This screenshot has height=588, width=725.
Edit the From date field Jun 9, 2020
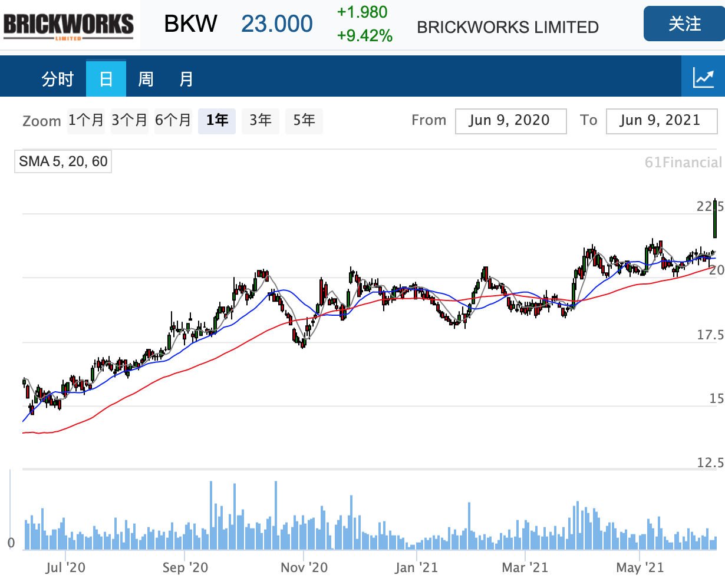tap(510, 121)
